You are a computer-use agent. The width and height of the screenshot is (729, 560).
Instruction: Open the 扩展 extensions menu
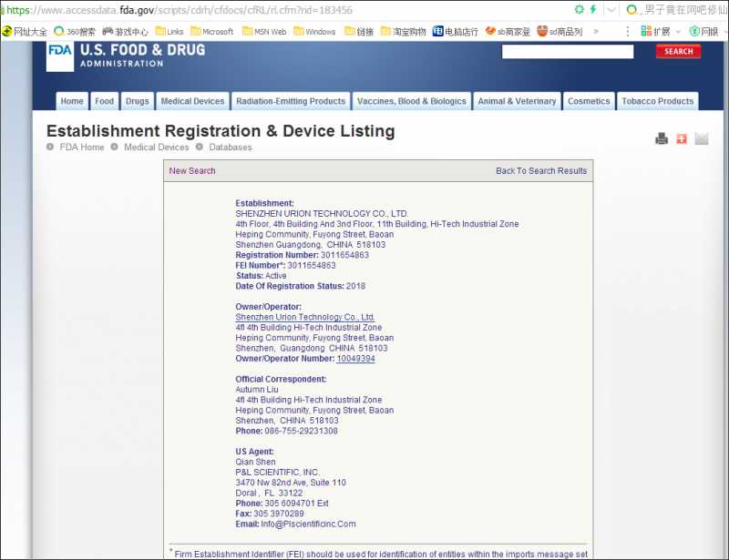(x=655, y=32)
